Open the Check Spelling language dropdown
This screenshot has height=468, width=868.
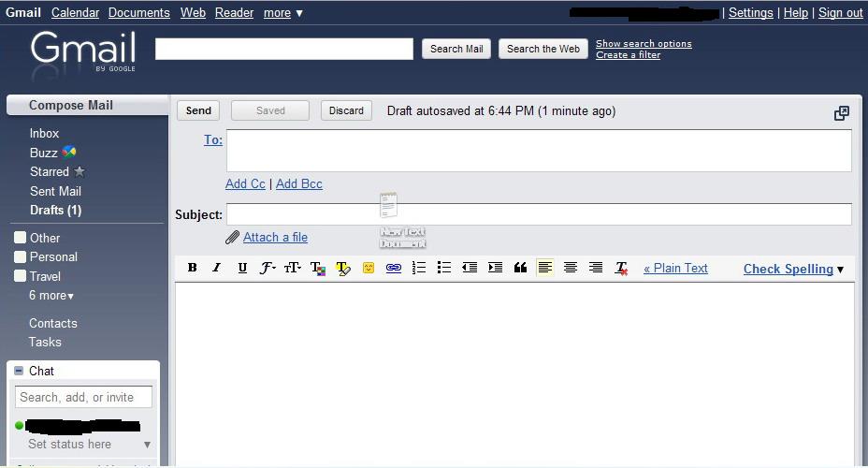coord(840,270)
